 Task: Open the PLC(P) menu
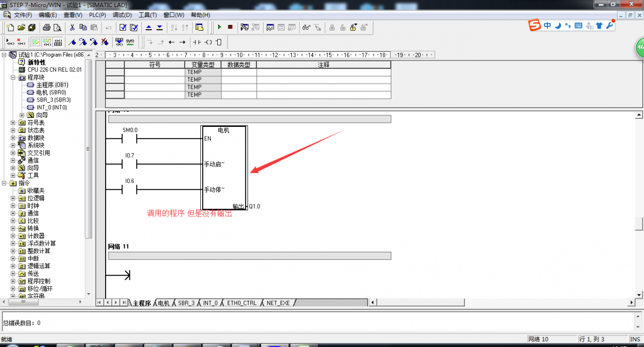(97, 15)
